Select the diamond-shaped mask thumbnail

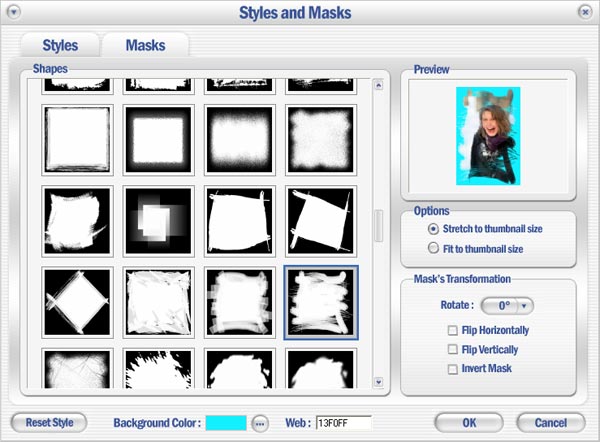[x=77, y=302]
